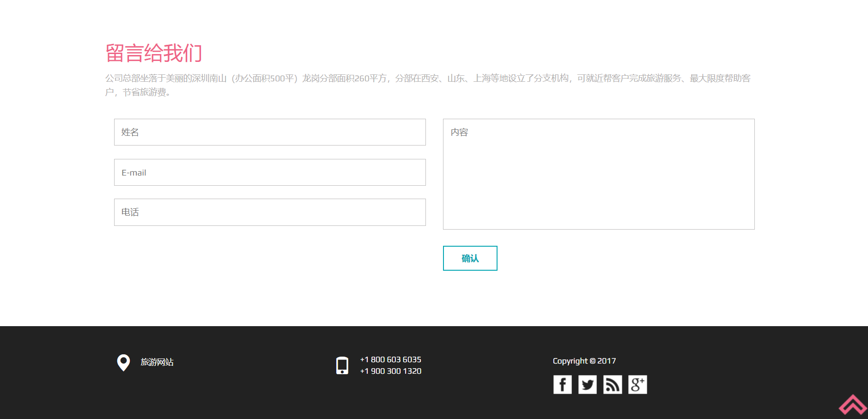Image resolution: width=868 pixels, height=419 pixels.
Task: Submit the form with 确认 button
Action: (470, 258)
